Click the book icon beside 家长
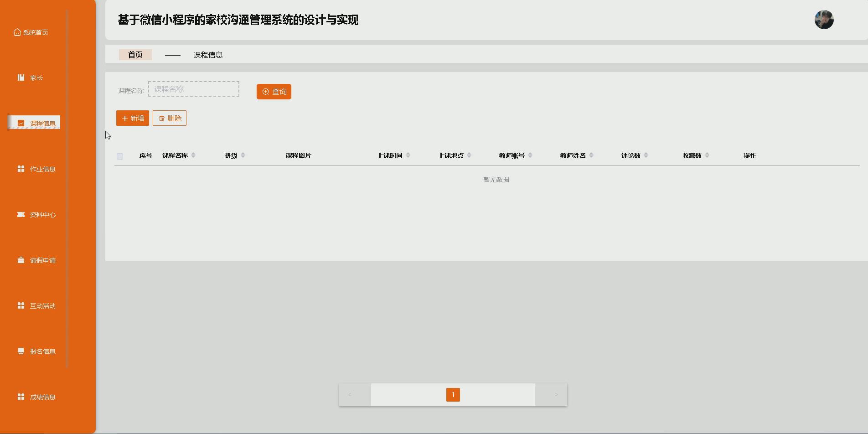 pos(21,77)
